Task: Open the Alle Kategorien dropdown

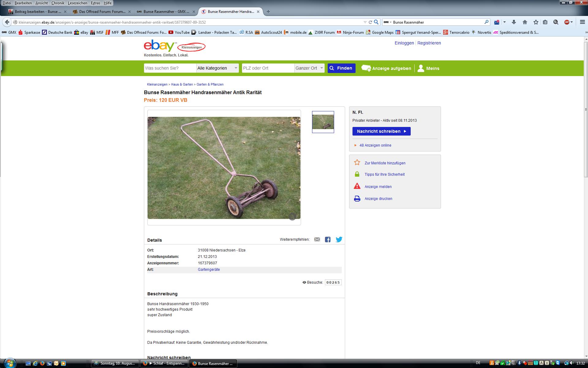Action: click(x=217, y=68)
